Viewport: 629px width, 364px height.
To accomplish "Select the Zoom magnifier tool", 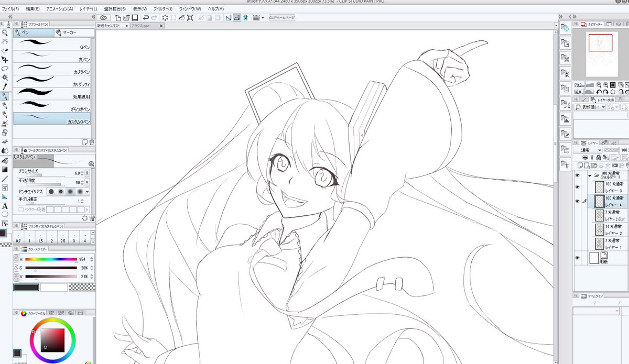I will point(5,32).
